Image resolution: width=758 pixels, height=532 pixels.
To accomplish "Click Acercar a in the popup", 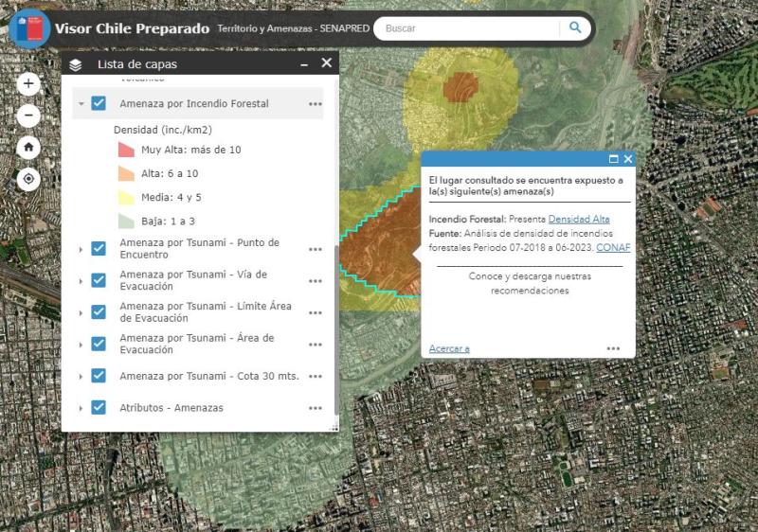I will click(x=449, y=348).
